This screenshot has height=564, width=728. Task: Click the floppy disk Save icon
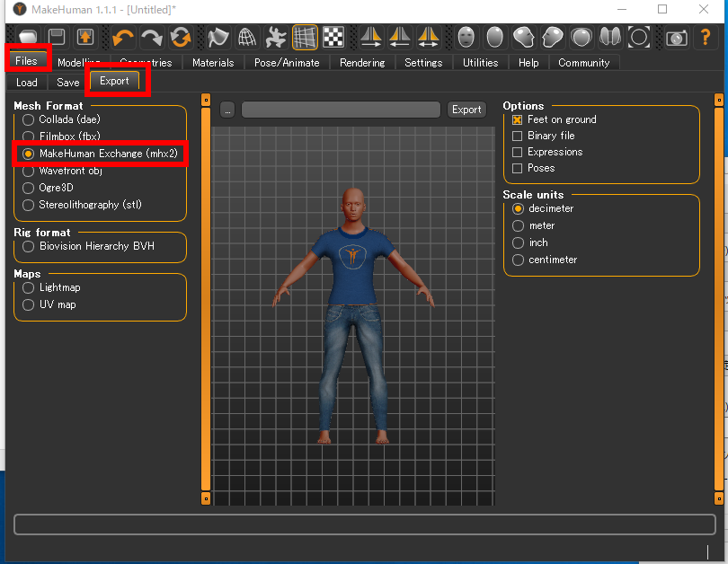pos(57,37)
